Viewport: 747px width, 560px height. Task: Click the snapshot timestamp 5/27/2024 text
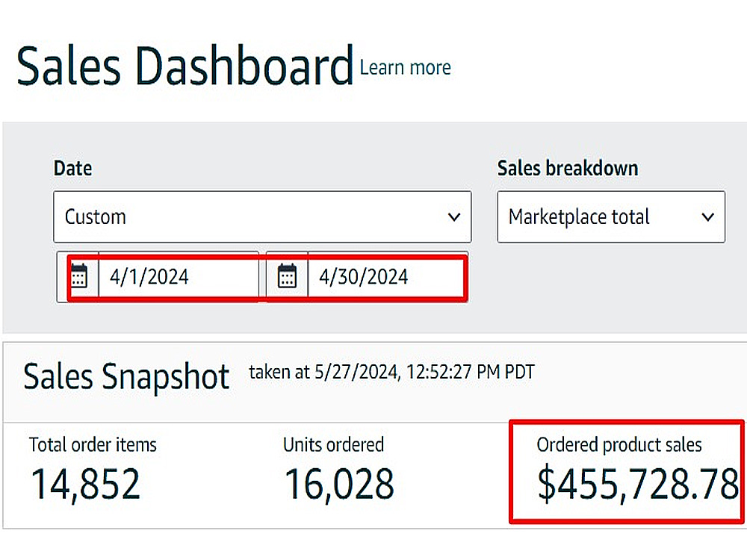(x=391, y=372)
